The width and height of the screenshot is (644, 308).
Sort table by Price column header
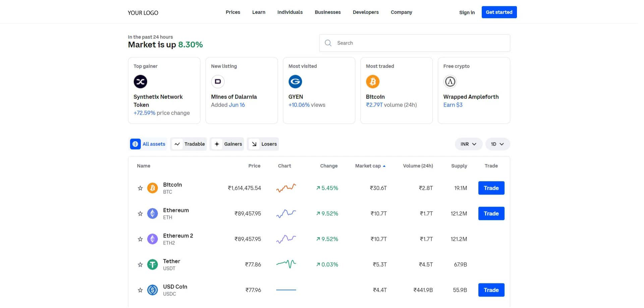tap(254, 166)
